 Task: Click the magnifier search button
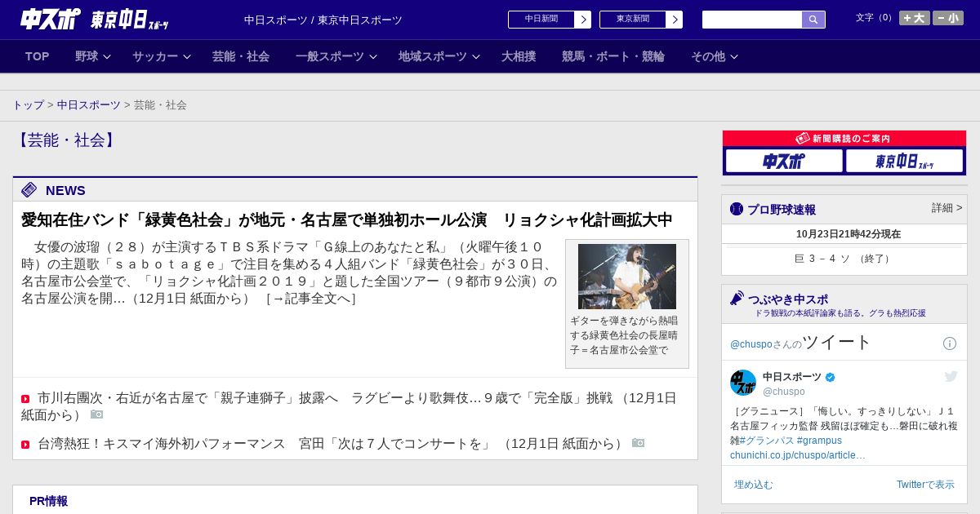813,20
